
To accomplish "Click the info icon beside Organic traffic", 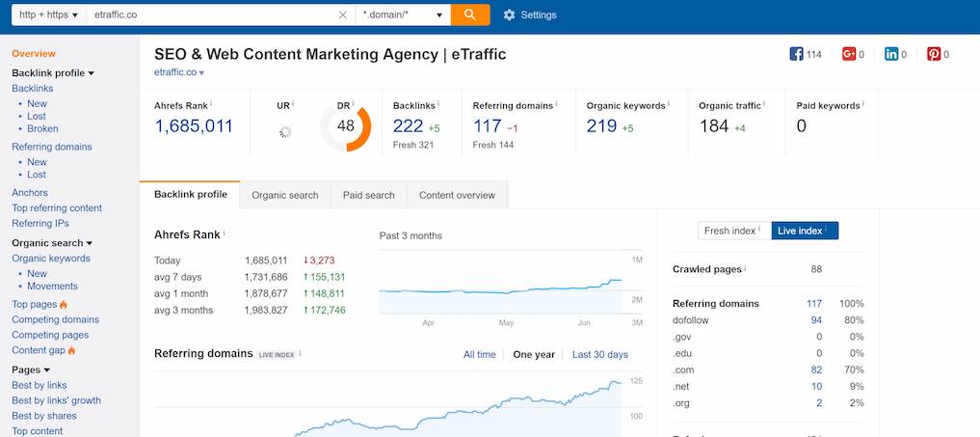I will (x=764, y=104).
